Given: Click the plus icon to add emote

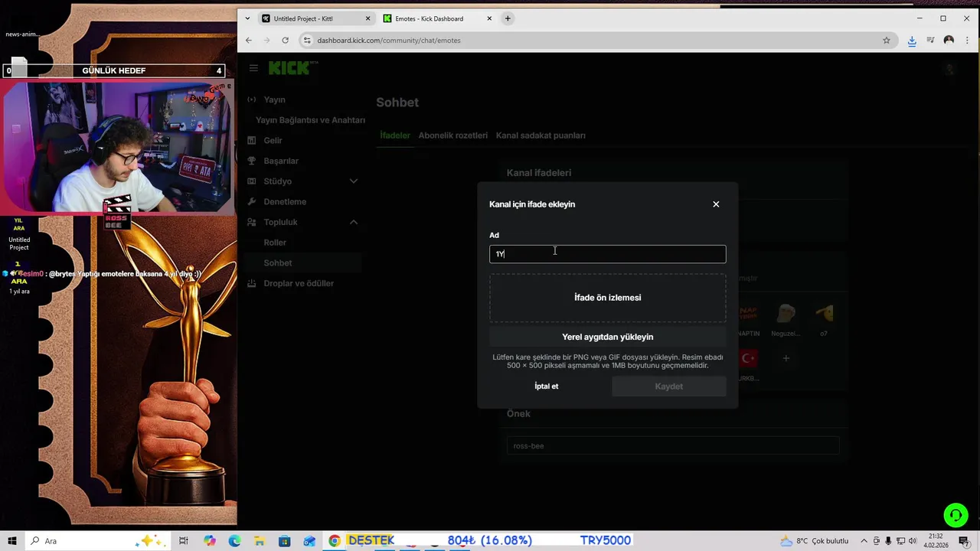Looking at the screenshot, I should (x=786, y=358).
